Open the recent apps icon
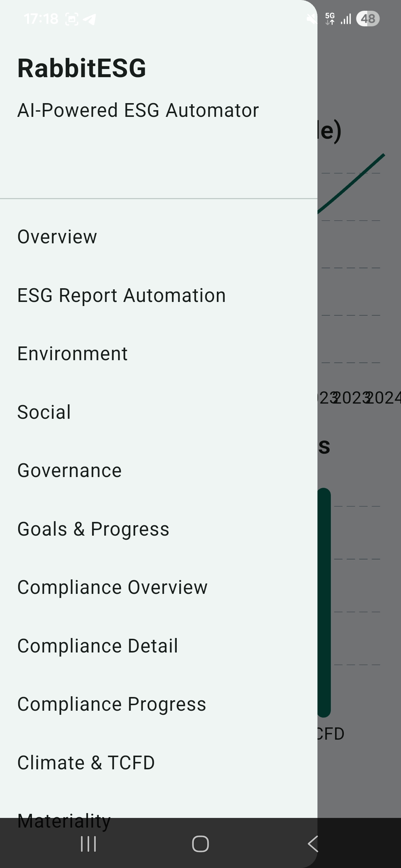 click(88, 844)
